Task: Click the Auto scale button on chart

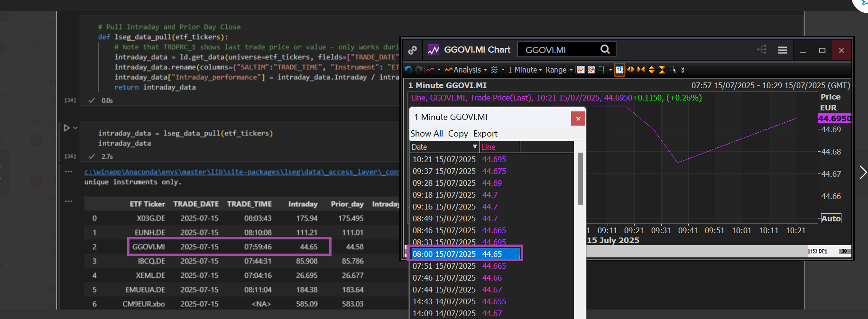Action: [x=831, y=219]
